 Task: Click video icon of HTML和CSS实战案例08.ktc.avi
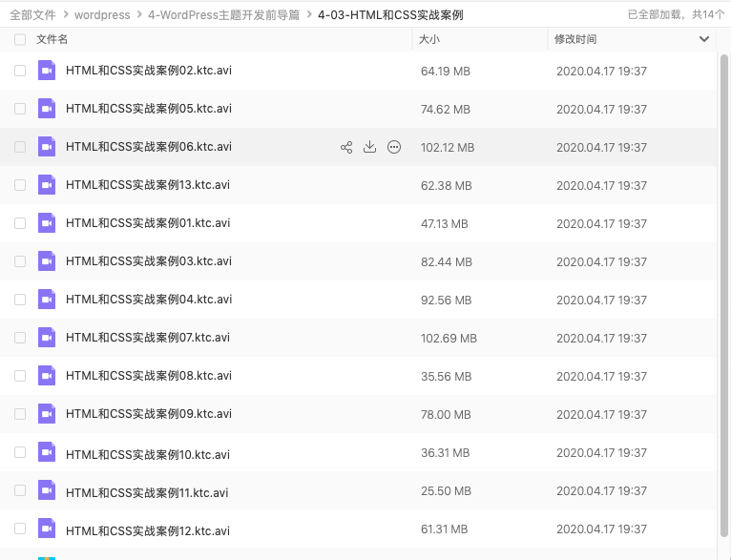click(47, 376)
